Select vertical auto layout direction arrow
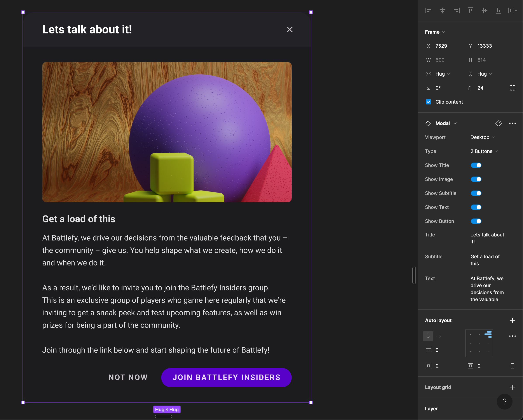 point(428,336)
